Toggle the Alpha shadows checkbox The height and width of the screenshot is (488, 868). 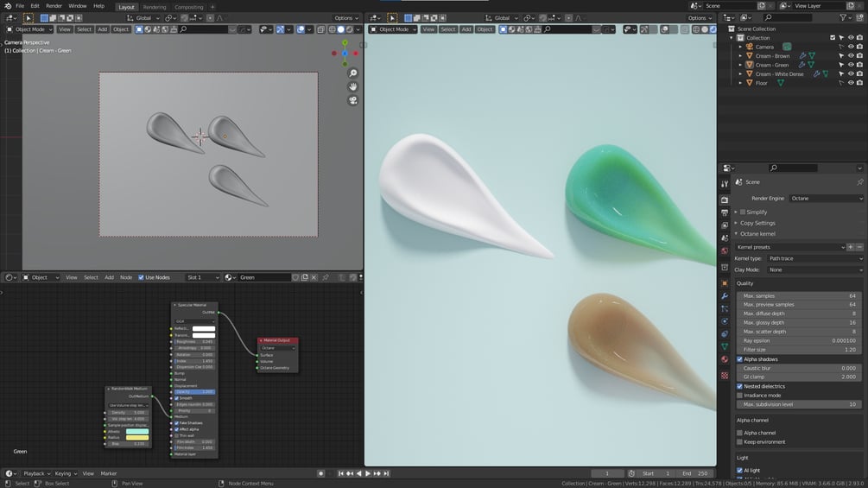pyautogui.click(x=739, y=359)
